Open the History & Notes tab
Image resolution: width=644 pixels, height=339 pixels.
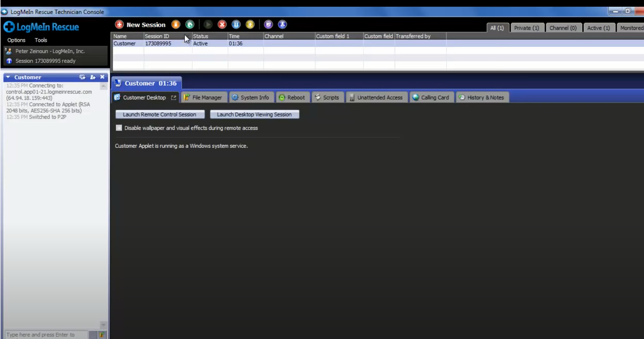[x=482, y=97]
